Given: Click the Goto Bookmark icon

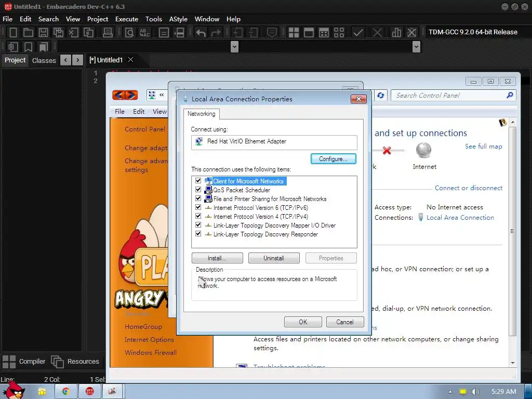Looking at the screenshot, I should coord(44,47).
